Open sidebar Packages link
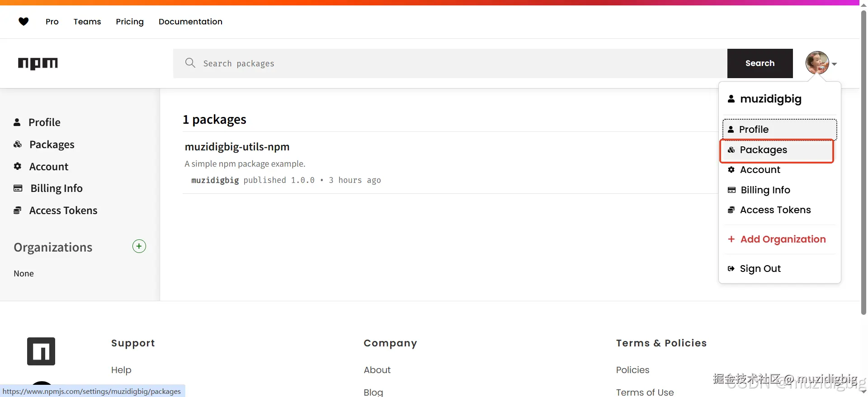The width and height of the screenshot is (868, 397). click(x=52, y=144)
